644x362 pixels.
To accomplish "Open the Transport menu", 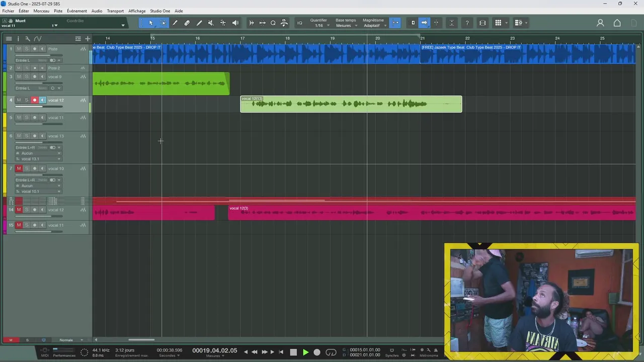I will click(x=115, y=11).
